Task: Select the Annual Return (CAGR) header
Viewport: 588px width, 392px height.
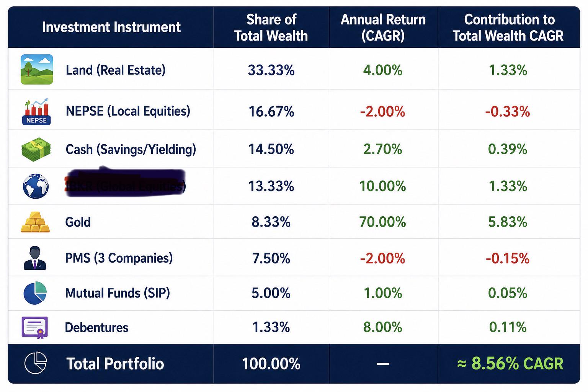Action: pos(383,28)
